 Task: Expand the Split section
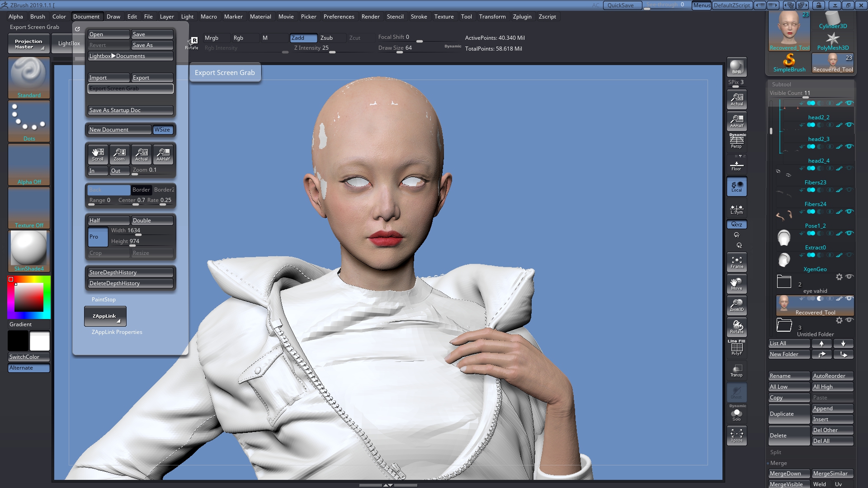pyautogui.click(x=776, y=452)
